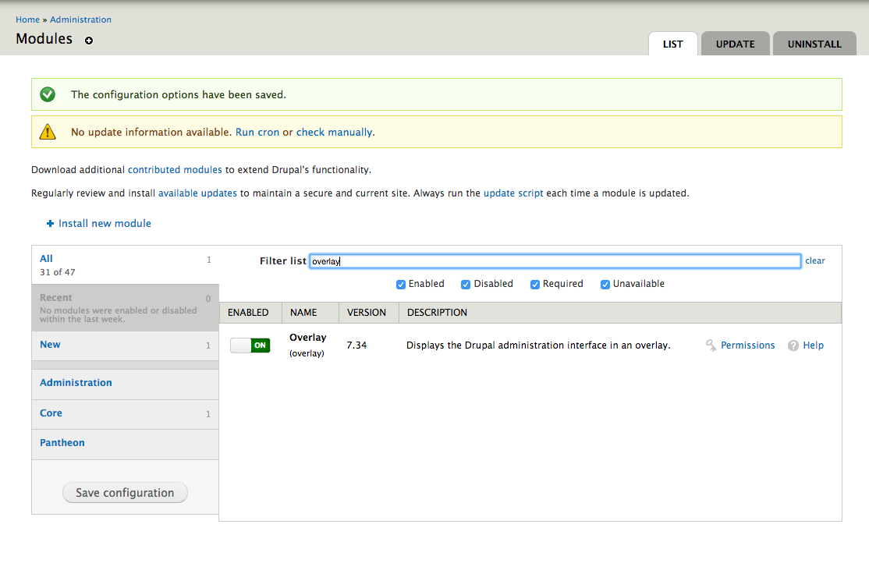Click the VERSION column header
The image size is (869, 588).
(x=367, y=313)
